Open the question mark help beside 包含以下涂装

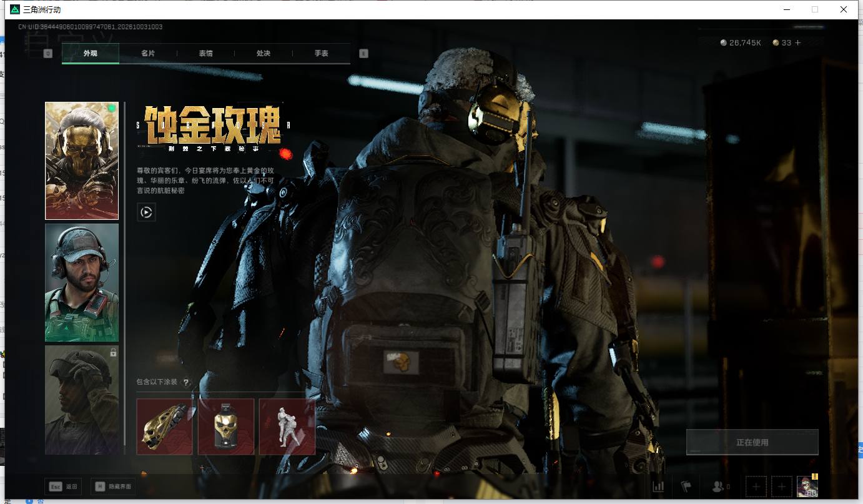click(x=185, y=382)
